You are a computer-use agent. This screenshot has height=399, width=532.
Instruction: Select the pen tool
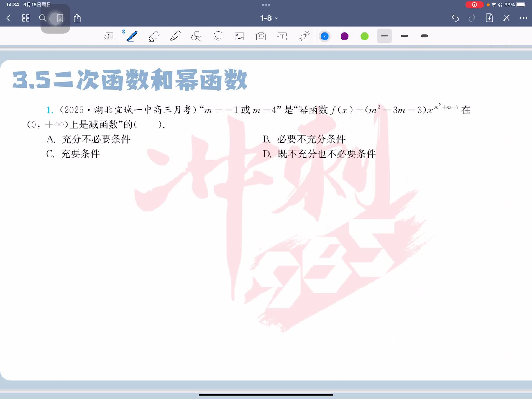132,36
